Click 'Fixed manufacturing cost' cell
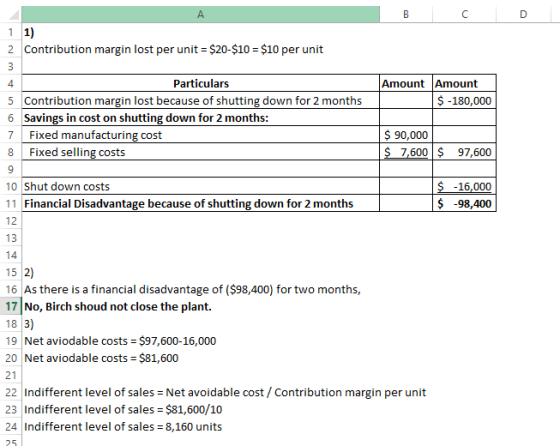This screenshot has height=446, width=560. (201, 135)
